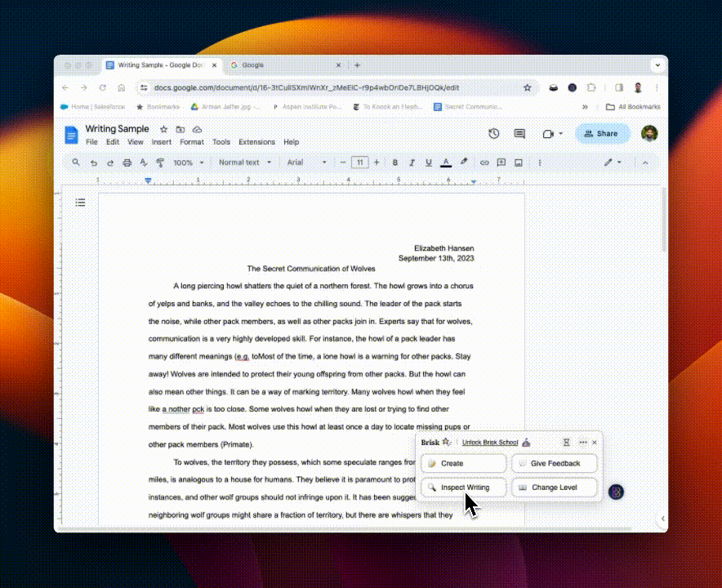722x588 pixels.
Task: Click the font size field
Action: (359, 163)
